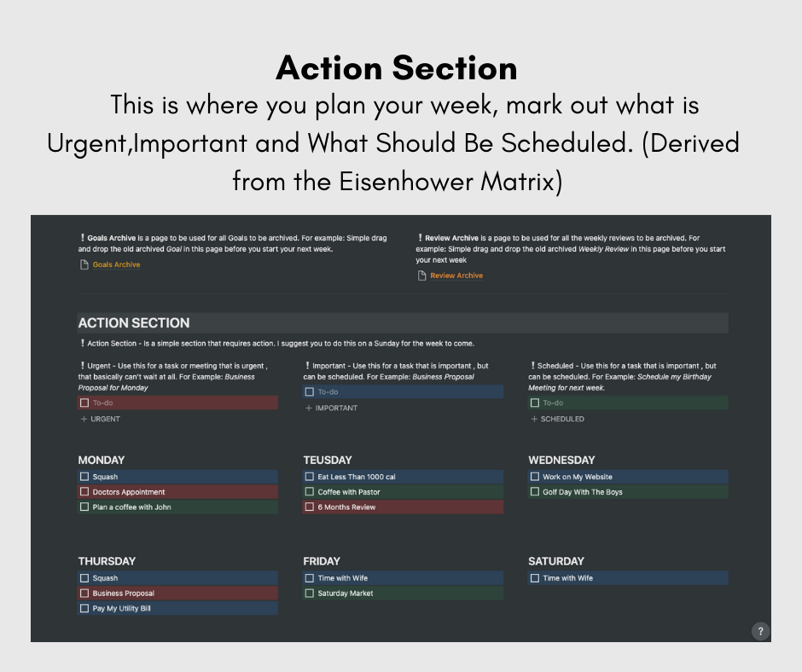Tick the Doctors Appointment checkbox

tap(84, 492)
